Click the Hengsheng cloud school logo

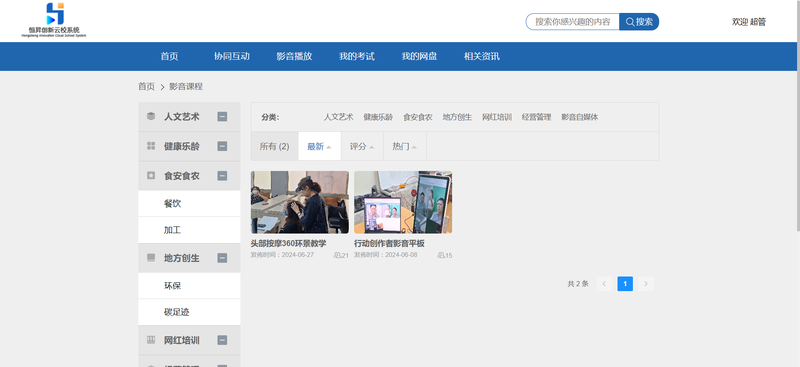click(54, 20)
